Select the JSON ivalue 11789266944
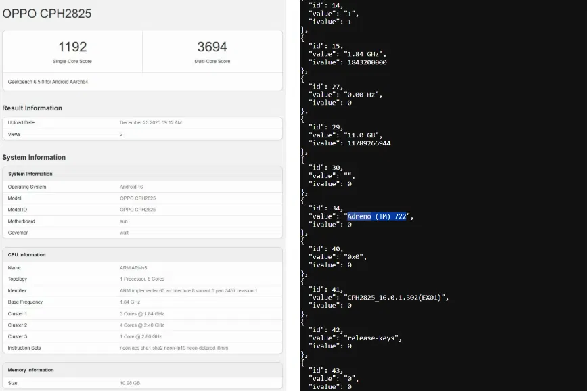 click(x=369, y=143)
